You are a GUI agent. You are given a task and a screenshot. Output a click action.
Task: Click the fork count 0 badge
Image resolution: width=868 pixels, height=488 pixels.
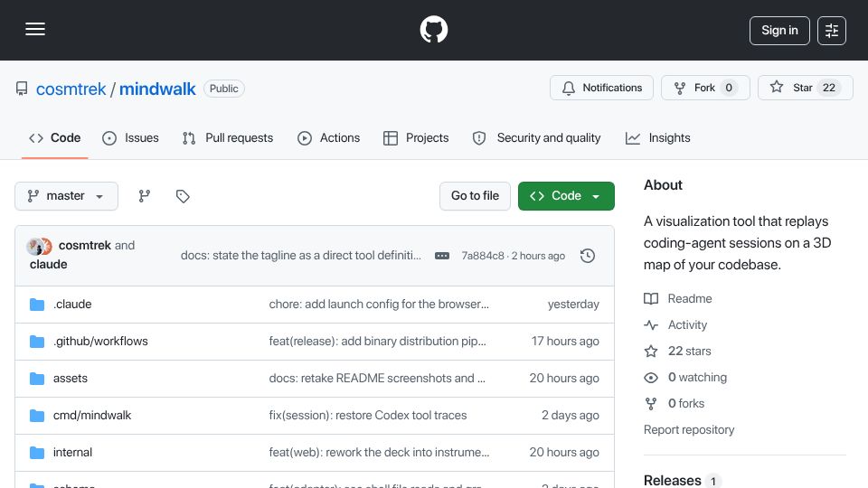(729, 88)
